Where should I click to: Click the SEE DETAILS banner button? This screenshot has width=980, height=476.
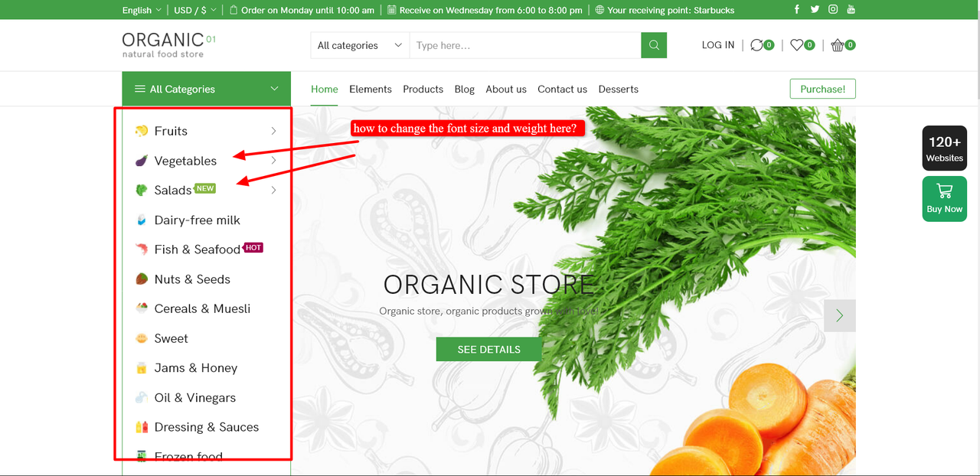[x=489, y=349]
